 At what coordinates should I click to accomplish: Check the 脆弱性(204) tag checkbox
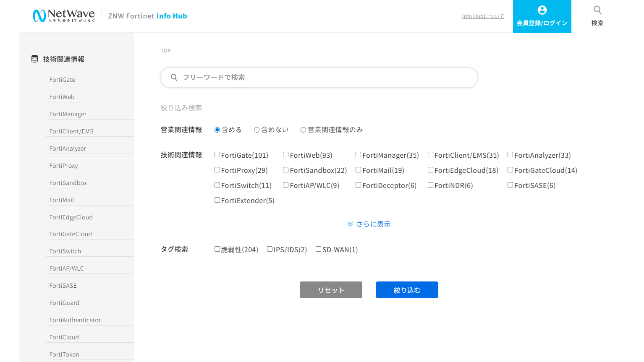pyautogui.click(x=217, y=249)
